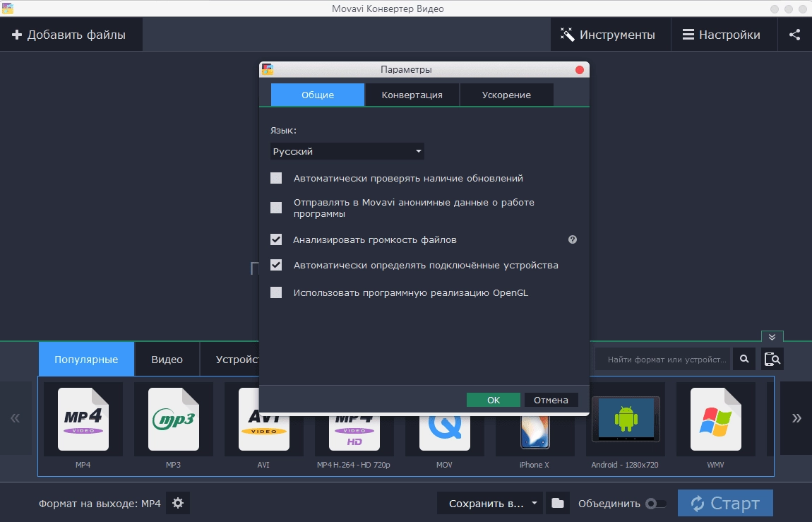Choose the MOV QuickTime format icon

tap(444, 435)
